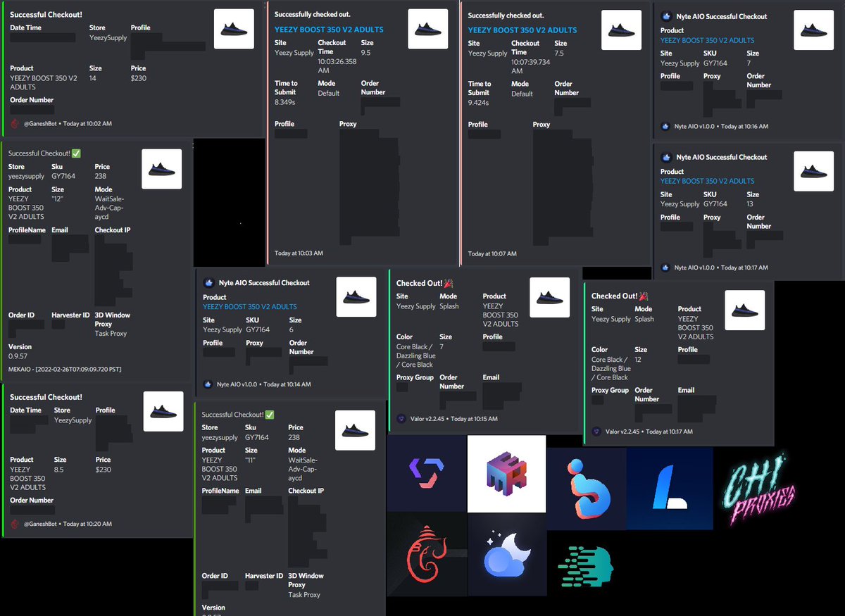Click $230 price in GaneshBot size 8.5 embed
This screenshot has height=616, width=845.
[104, 470]
